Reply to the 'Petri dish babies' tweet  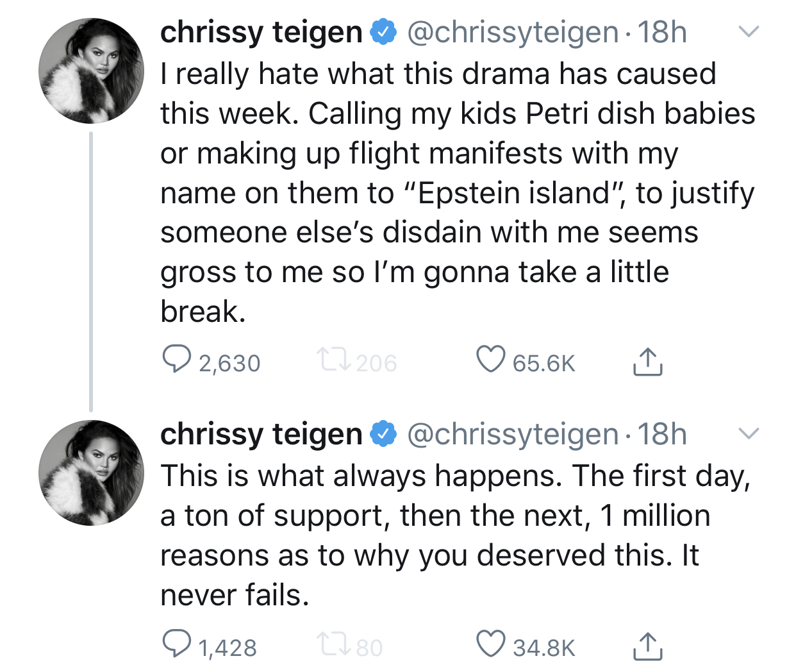[x=177, y=360]
